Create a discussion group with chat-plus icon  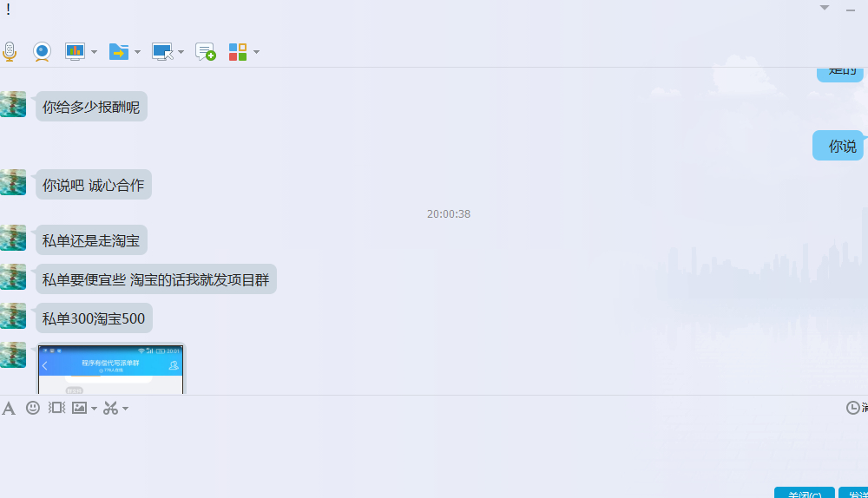tap(206, 52)
